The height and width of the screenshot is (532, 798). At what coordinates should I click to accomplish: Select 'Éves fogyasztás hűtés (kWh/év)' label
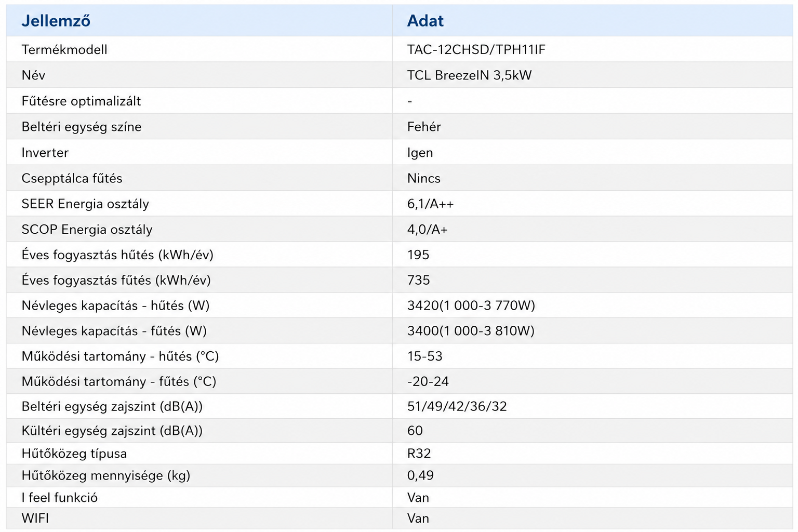117,255
